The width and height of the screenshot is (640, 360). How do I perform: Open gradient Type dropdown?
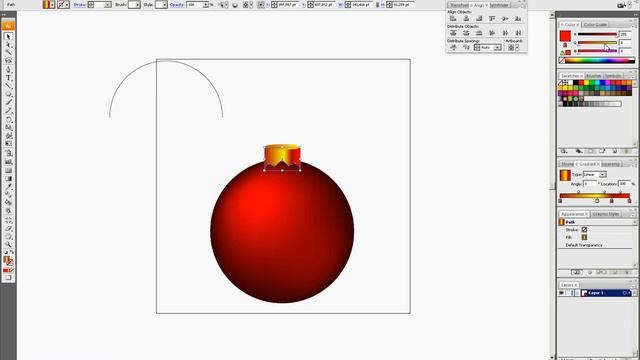point(602,175)
